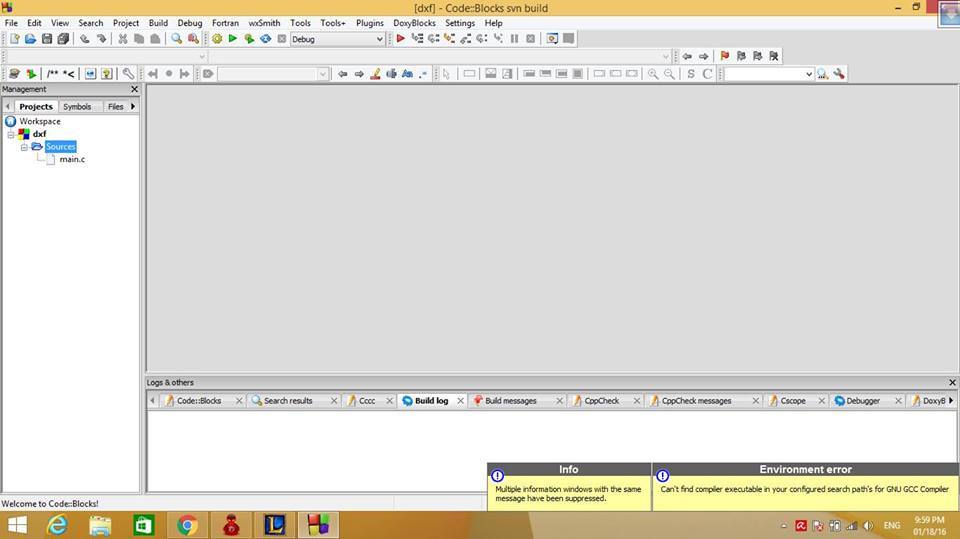This screenshot has width=960, height=539.
Task: Click the Jump back arrow near bookmarks
Action: click(x=687, y=56)
